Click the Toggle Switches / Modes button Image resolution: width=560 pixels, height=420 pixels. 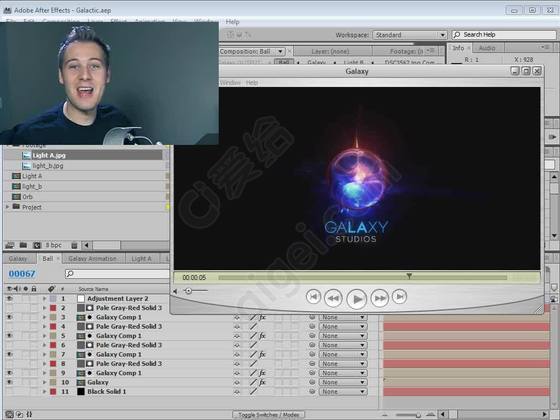(269, 415)
